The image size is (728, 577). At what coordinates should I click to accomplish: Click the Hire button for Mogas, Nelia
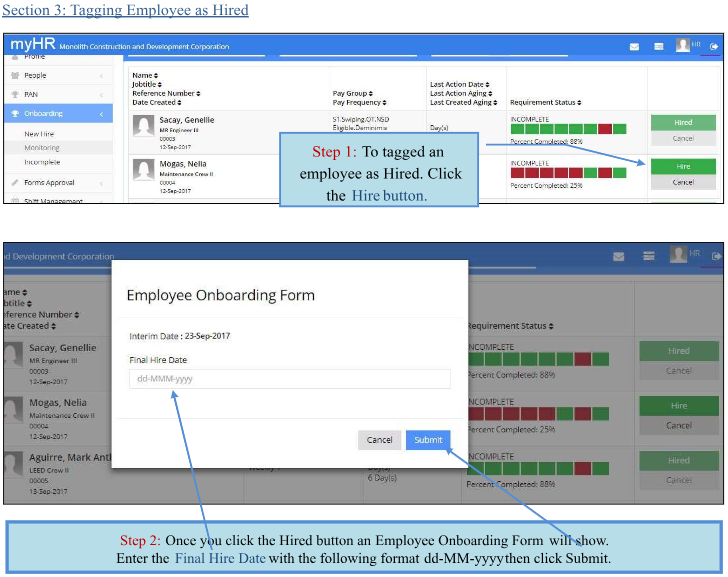pos(683,167)
